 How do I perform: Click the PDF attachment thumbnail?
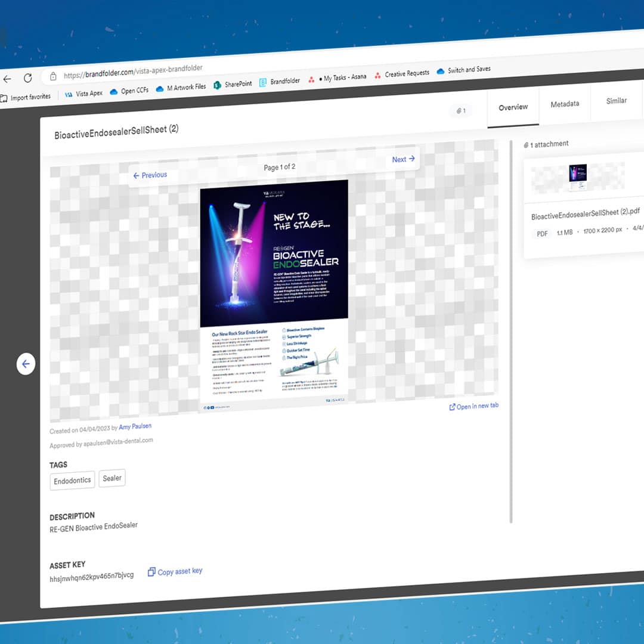[577, 177]
